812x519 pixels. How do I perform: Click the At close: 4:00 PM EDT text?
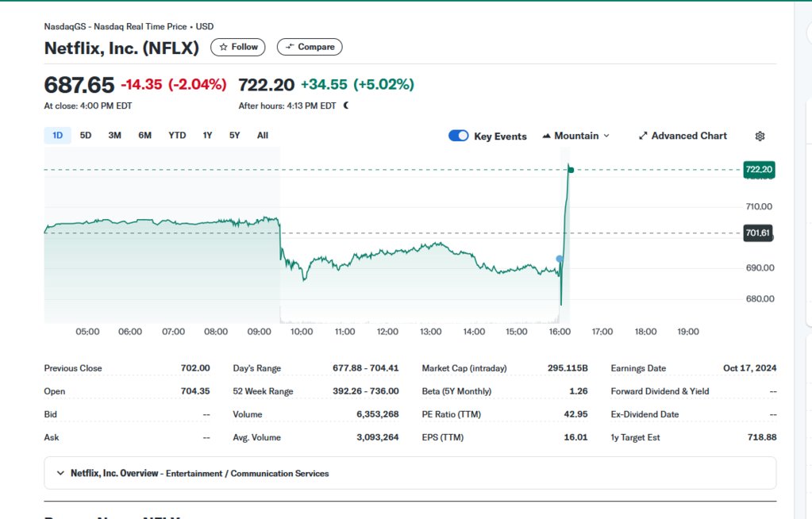[x=88, y=106]
